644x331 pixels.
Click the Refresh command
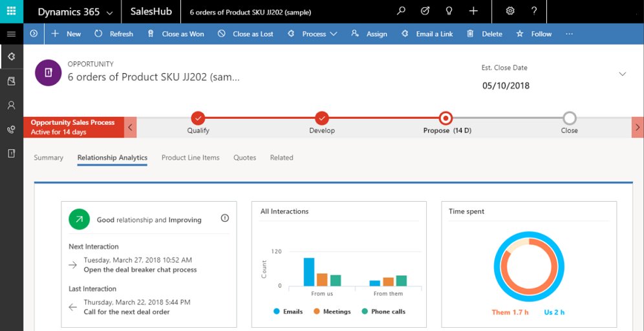114,34
